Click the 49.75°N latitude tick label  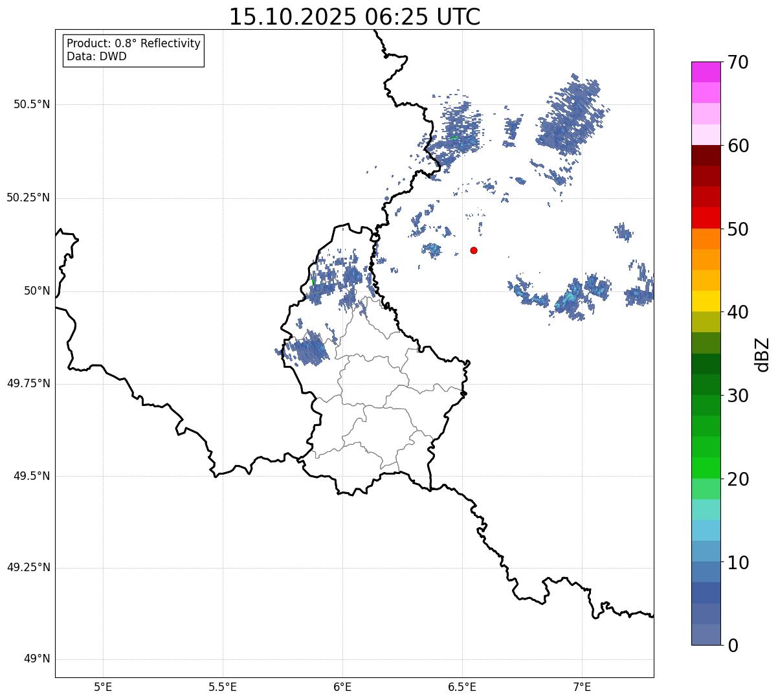point(28,383)
